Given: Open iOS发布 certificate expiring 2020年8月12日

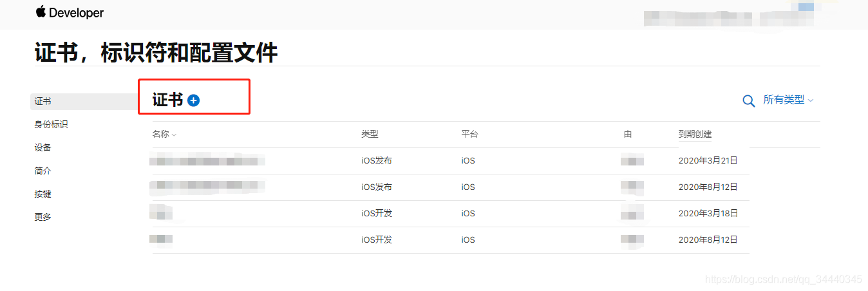Looking at the screenshot, I should [451, 187].
